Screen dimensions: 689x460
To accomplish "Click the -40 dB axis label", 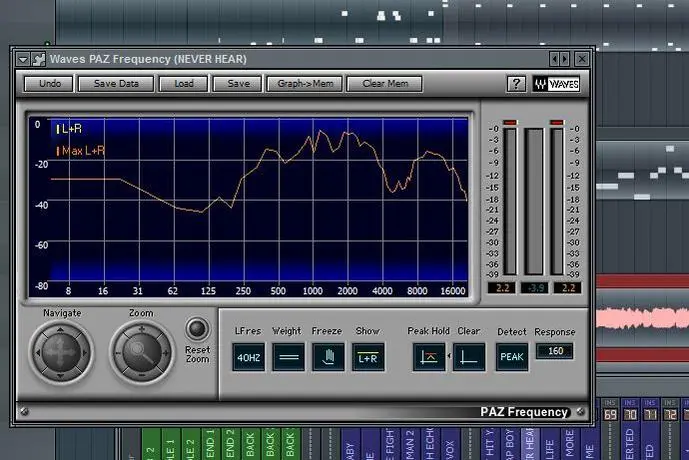I will pyautogui.click(x=41, y=205).
